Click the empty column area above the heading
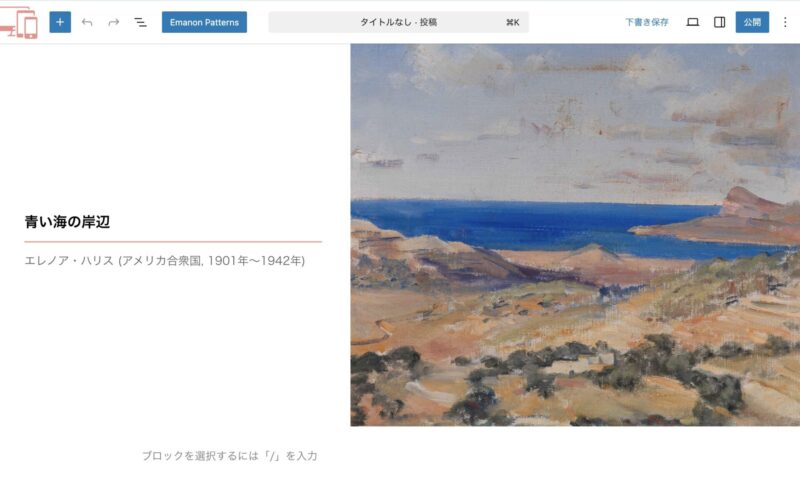Viewport: 800px width, 479px height. pyautogui.click(x=173, y=128)
